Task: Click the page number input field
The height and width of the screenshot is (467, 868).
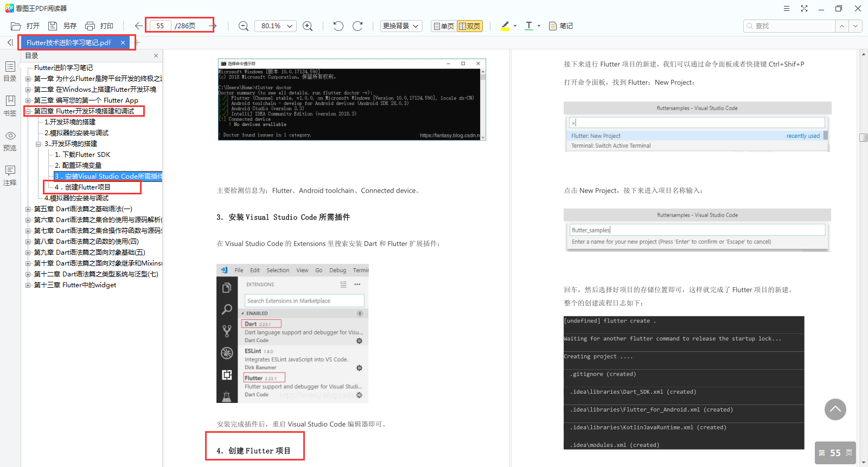Action: point(160,26)
